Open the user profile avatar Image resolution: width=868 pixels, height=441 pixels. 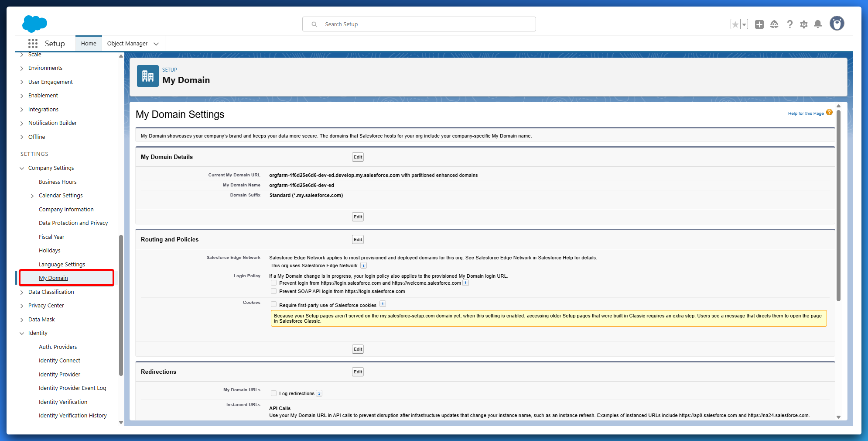837,24
